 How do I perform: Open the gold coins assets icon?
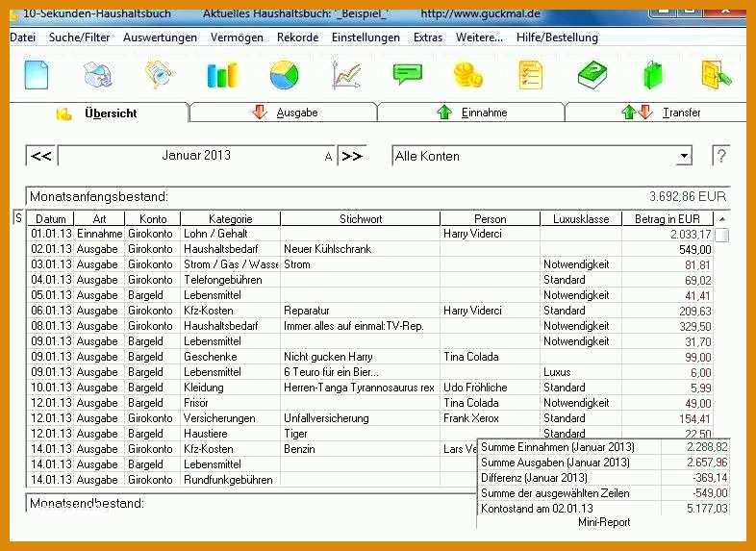[468, 76]
